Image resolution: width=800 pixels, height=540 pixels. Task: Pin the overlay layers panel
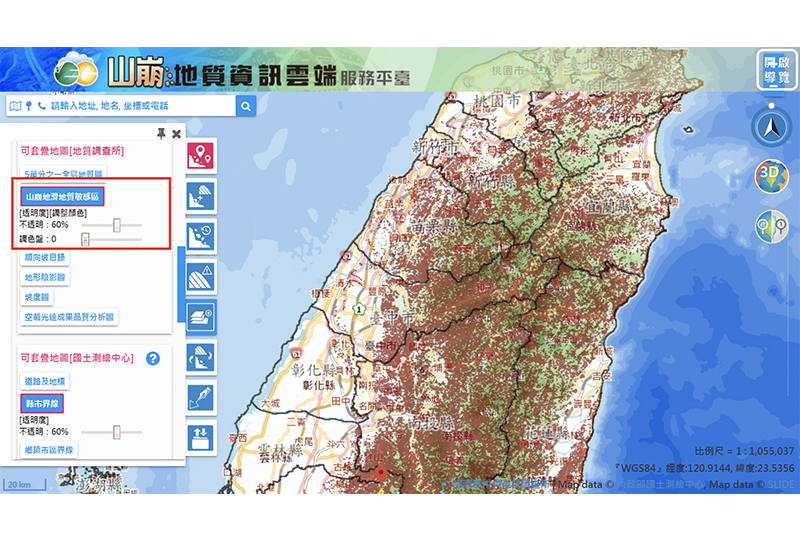[160, 133]
